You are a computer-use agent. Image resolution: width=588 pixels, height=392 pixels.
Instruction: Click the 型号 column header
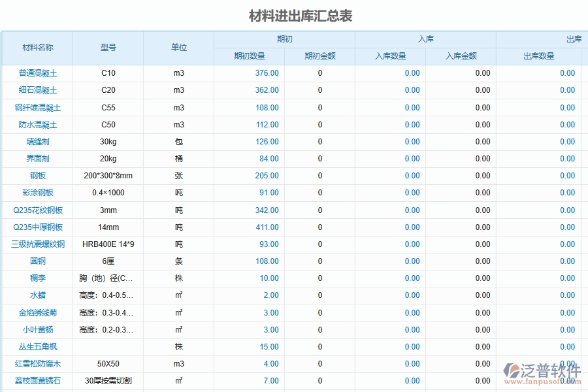[108, 48]
